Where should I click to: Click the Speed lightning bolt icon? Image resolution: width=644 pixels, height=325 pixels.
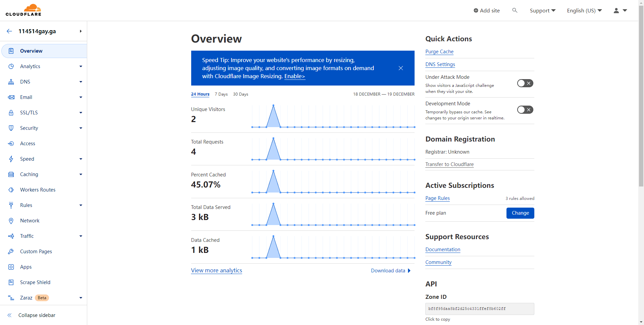tap(11, 159)
